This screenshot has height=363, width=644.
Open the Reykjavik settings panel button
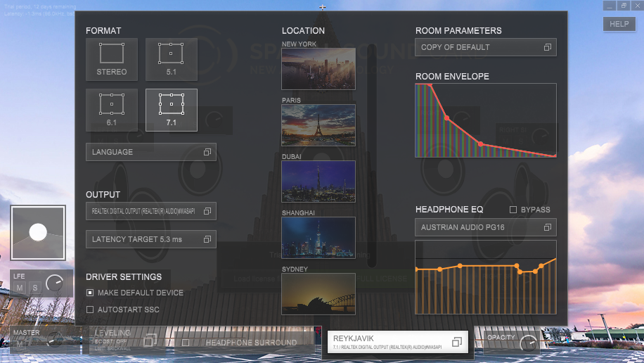click(397, 343)
